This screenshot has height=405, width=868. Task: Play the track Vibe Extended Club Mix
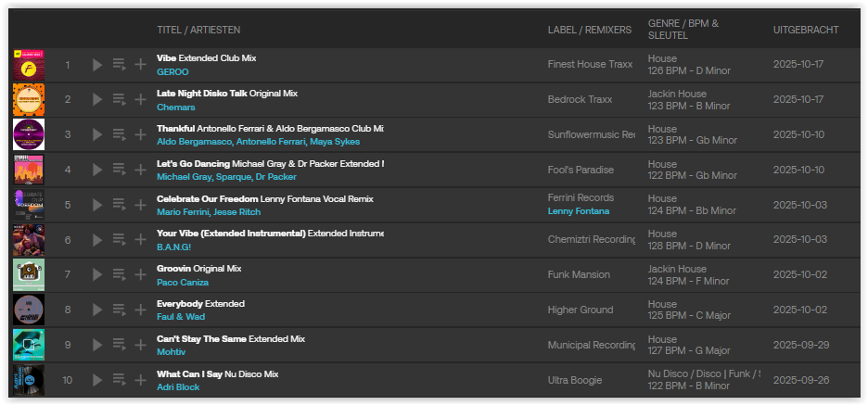click(97, 65)
